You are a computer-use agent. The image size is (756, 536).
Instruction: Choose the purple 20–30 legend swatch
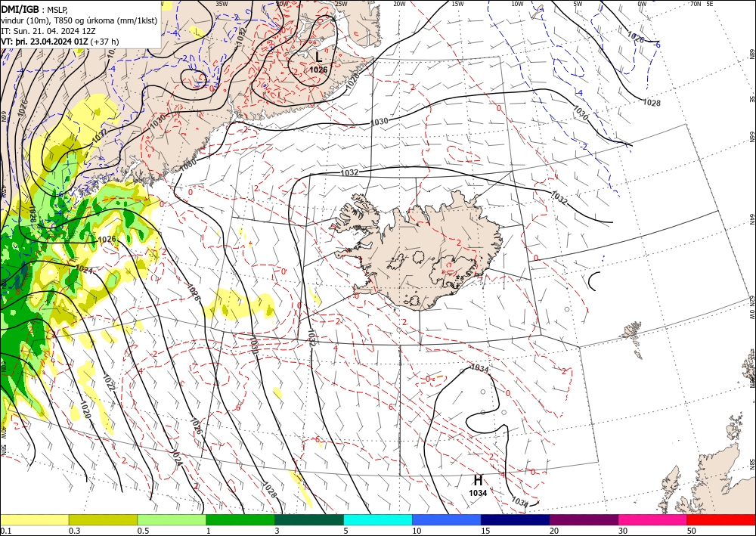click(x=584, y=519)
